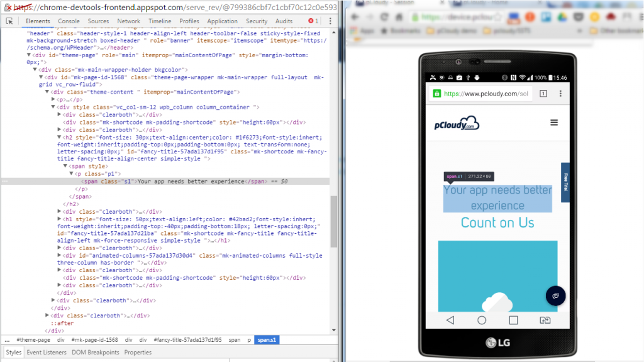Click Chrome's back navigation arrow
Image resolution: width=644 pixels, height=362 pixels.
coord(355,18)
